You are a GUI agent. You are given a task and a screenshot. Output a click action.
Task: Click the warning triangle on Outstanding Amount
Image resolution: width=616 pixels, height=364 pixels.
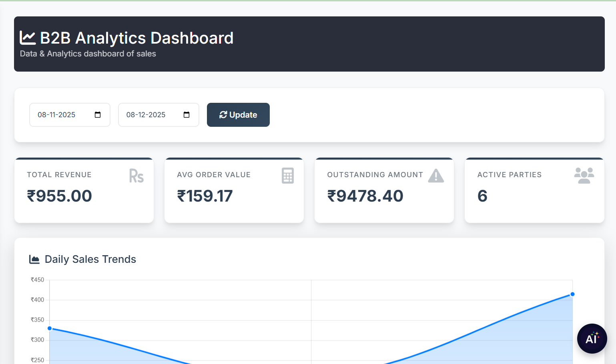436,176
